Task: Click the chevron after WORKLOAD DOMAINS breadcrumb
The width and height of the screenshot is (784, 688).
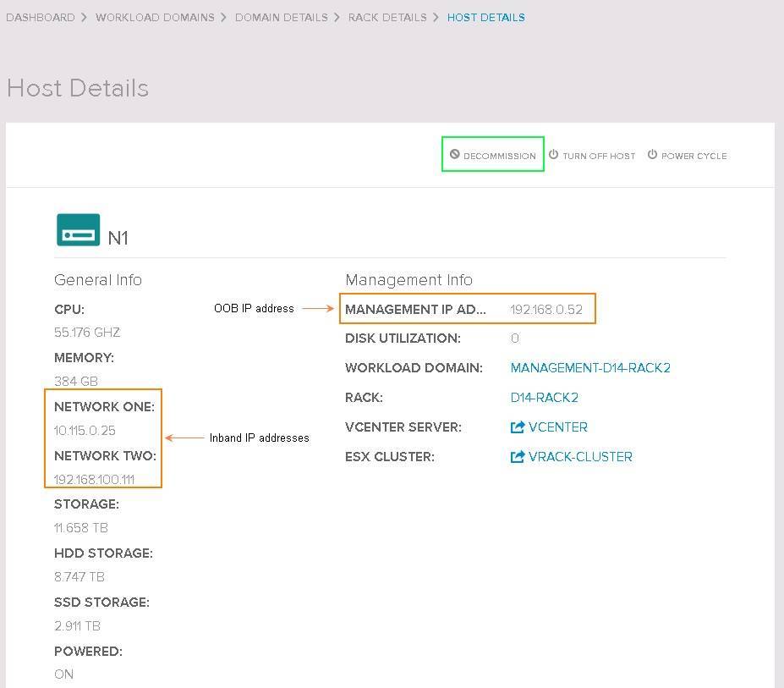Action: click(223, 18)
